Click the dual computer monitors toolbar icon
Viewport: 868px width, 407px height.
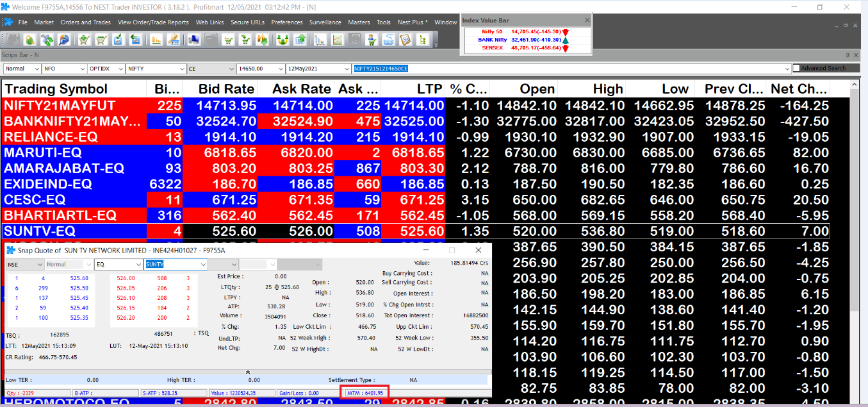click(193, 40)
